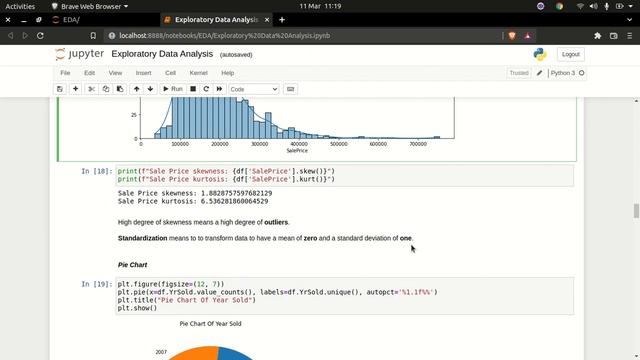Open Brave Rewards triangle icon
The height and width of the screenshot is (360, 640).
point(528,36)
